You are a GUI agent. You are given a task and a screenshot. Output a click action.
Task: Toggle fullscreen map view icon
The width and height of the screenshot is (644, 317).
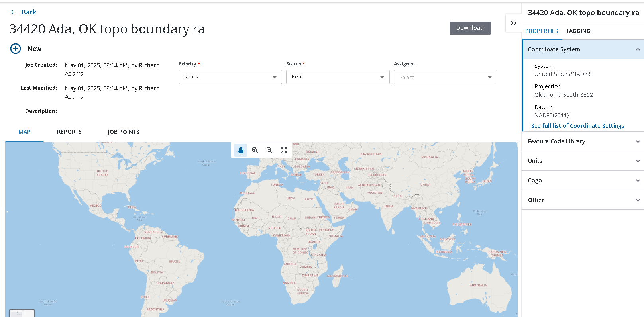coord(284,150)
